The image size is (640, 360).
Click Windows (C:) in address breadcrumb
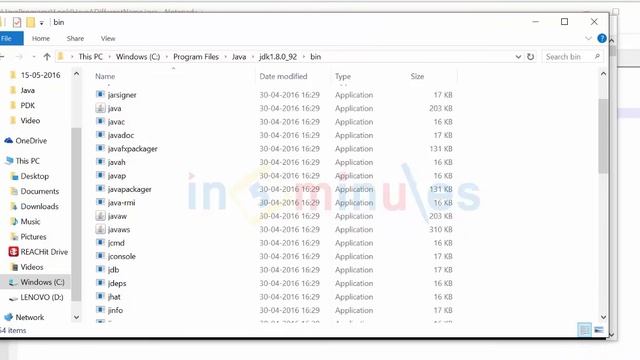pos(138,57)
